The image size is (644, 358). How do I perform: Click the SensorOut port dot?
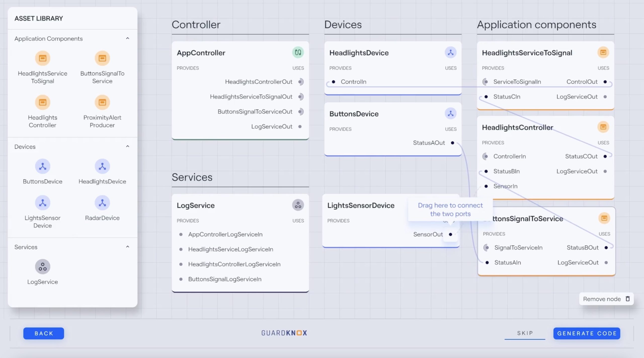tap(451, 234)
